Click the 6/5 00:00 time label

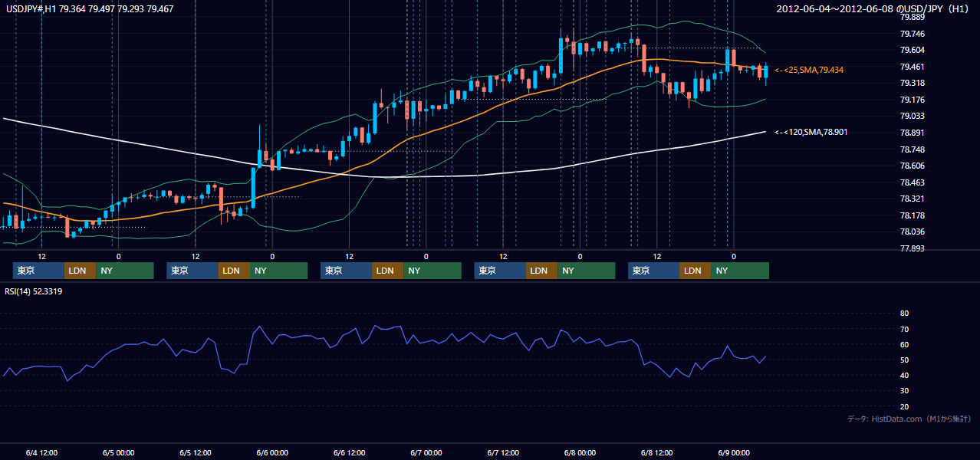click(118, 453)
